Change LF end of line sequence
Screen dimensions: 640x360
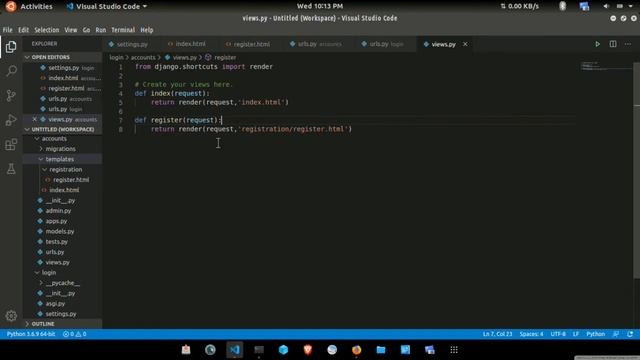576,334
